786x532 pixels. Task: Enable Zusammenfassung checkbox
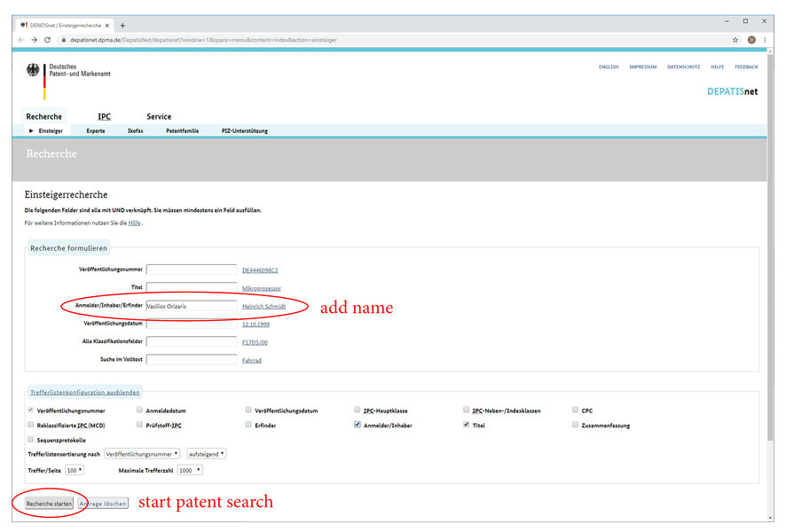575,425
